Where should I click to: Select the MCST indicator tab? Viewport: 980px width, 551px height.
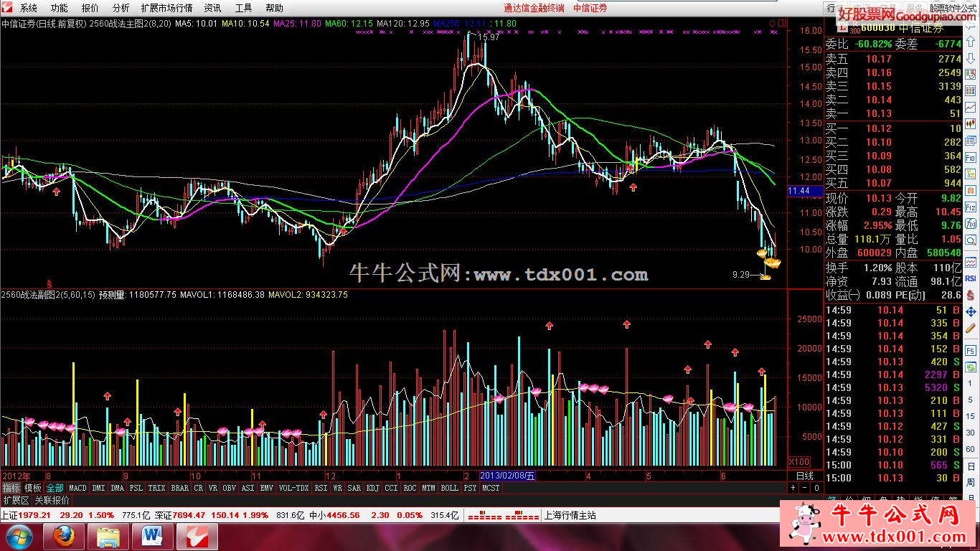[x=491, y=488]
